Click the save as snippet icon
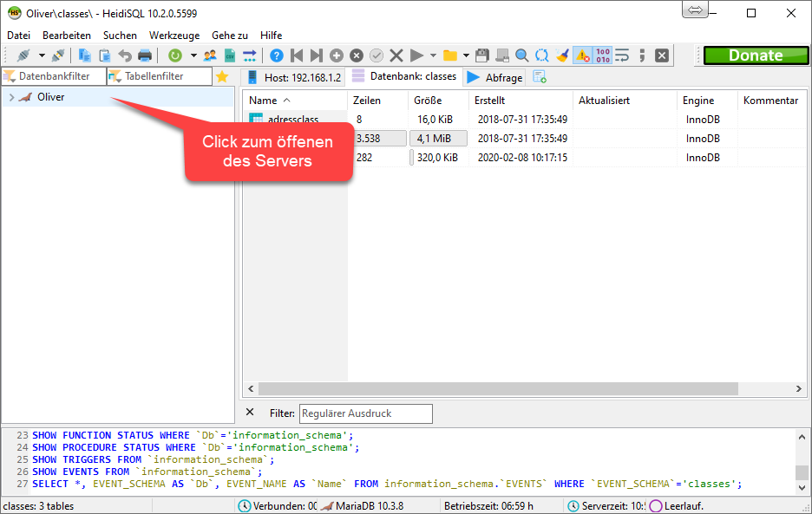The image size is (812, 514). click(x=502, y=55)
